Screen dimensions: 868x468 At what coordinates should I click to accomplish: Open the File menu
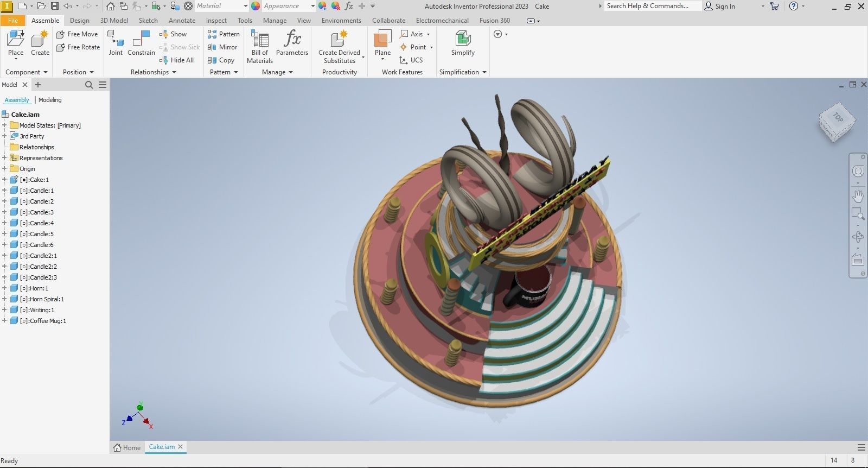point(13,21)
